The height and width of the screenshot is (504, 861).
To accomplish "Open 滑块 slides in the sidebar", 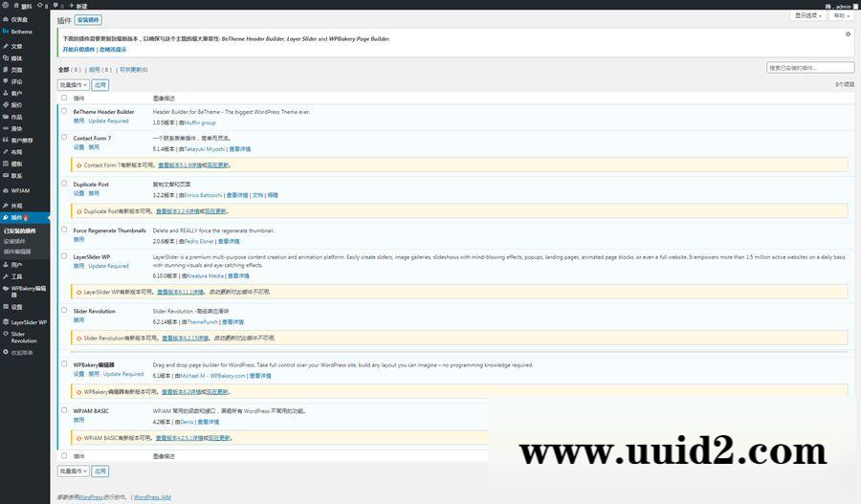I will (16, 128).
